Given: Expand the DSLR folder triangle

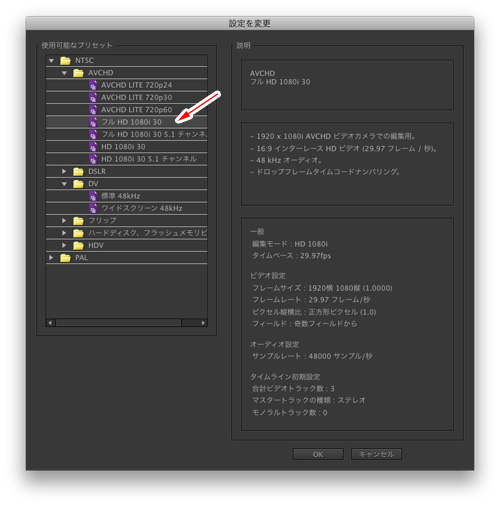Looking at the screenshot, I should pyautogui.click(x=64, y=171).
